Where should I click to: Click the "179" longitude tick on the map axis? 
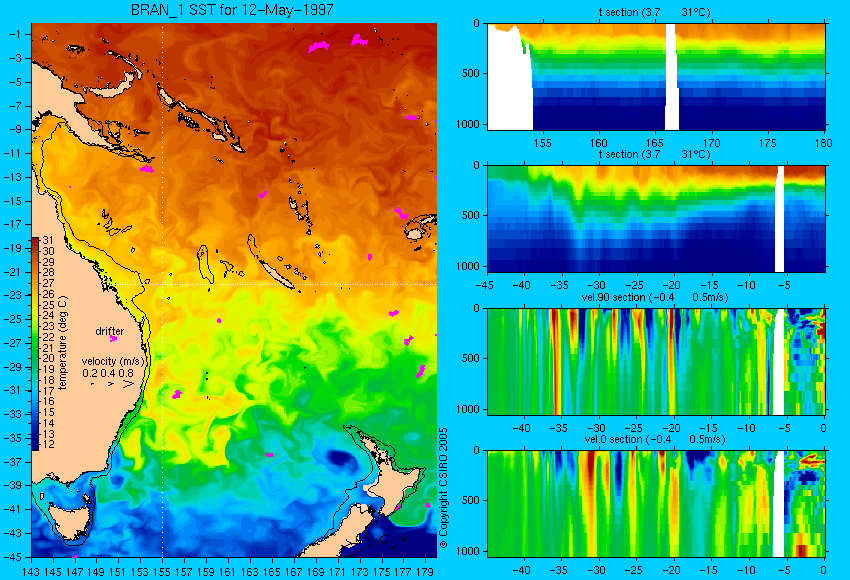point(425,572)
